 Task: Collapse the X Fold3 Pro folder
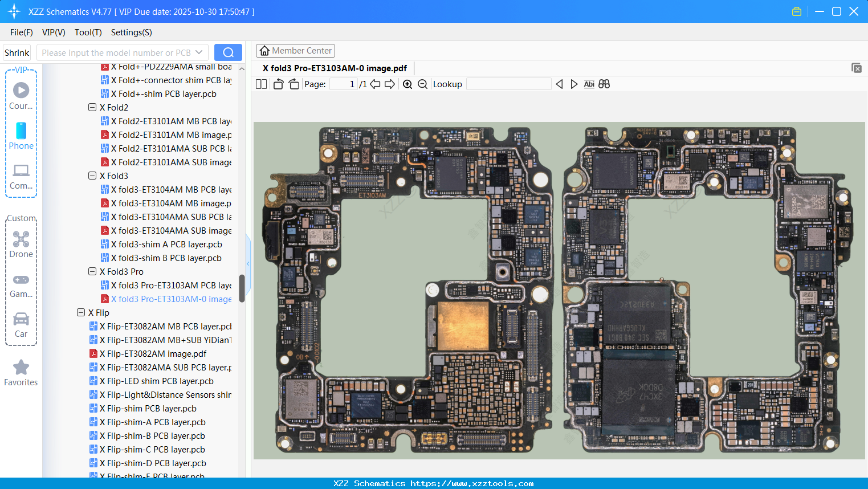tap(92, 271)
